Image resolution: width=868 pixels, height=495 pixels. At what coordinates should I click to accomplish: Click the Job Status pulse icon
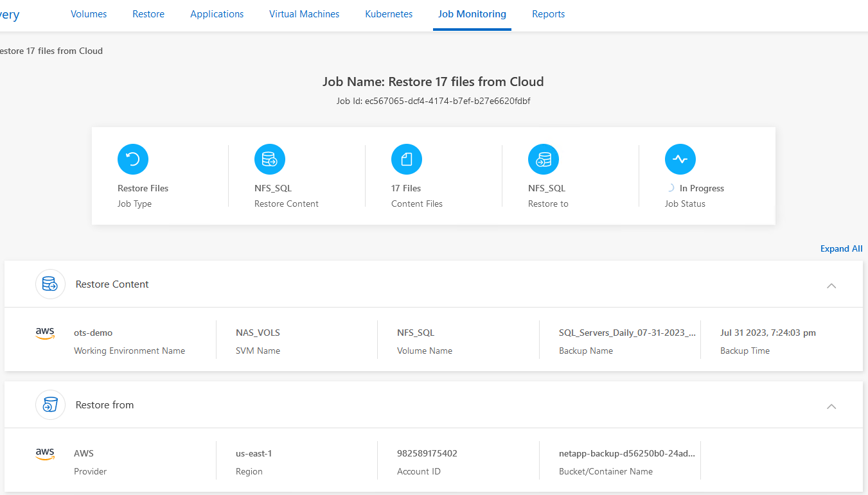[680, 159]
